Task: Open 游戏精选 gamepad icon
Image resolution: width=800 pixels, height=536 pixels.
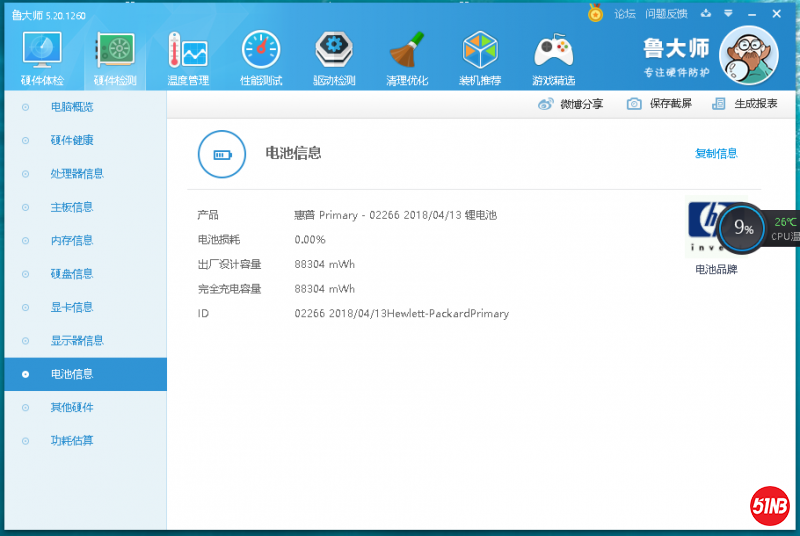Action: (x=553, y=56)
